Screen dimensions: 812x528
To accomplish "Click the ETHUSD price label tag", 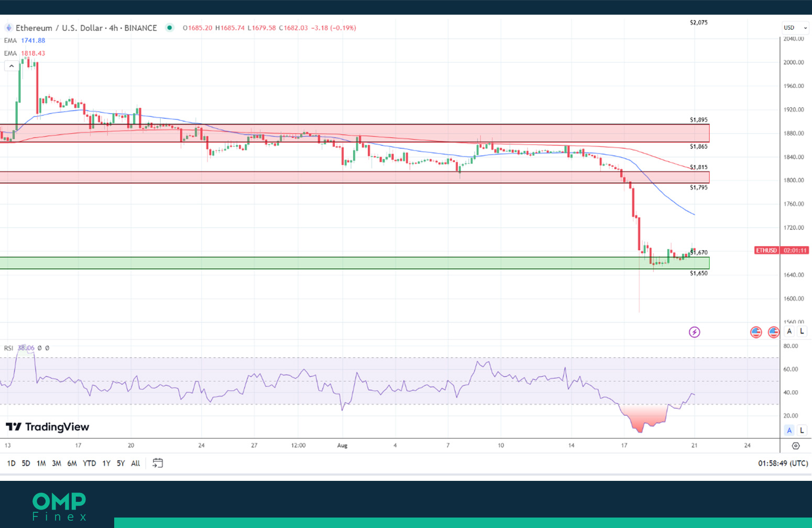I will tap(766, 250).
